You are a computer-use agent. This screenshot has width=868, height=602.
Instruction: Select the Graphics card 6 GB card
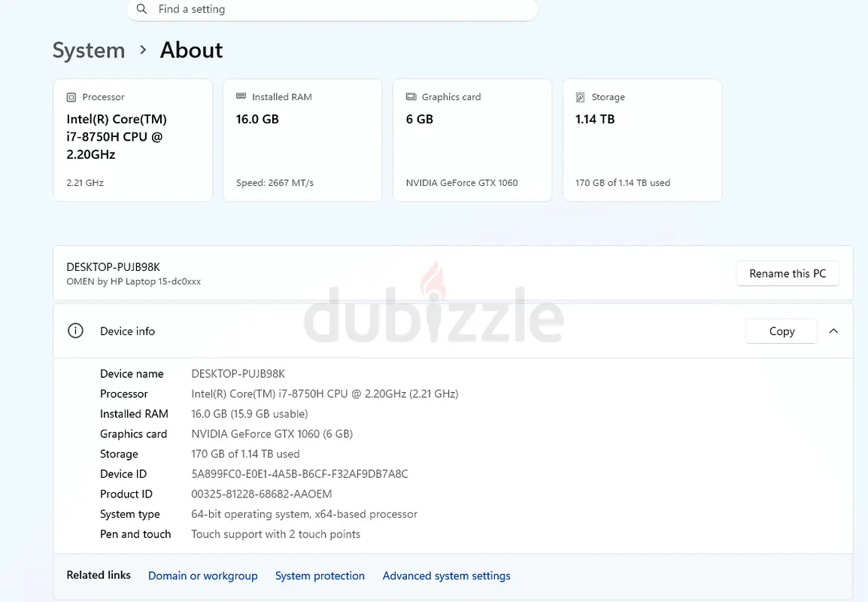point(472,140)
